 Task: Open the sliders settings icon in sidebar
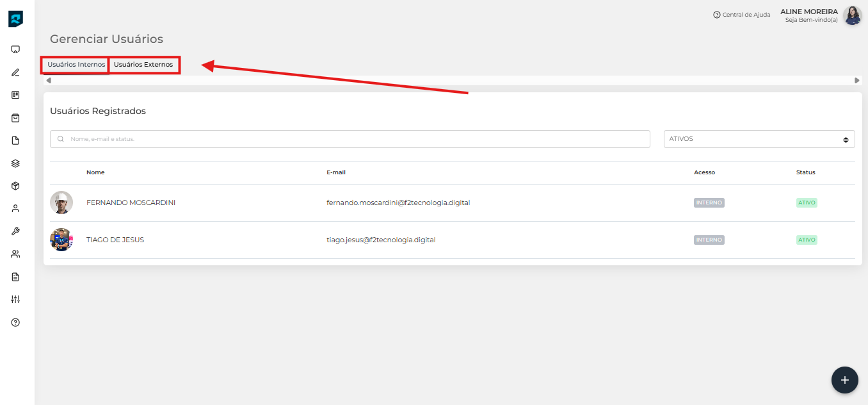[15, 299]
